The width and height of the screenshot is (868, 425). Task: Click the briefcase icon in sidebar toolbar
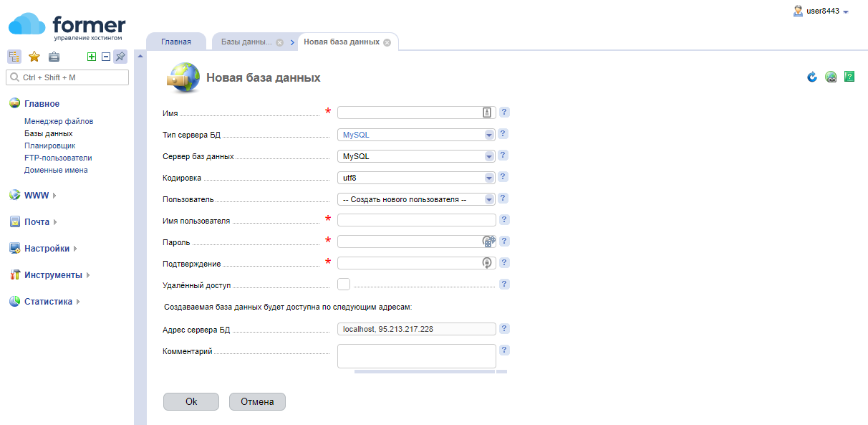pos(54,57)
